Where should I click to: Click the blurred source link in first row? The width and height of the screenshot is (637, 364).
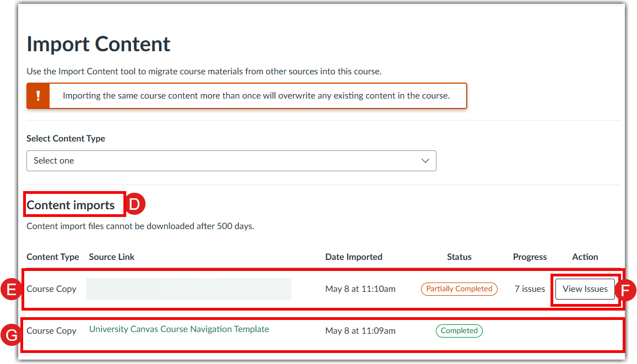click(x=188, y=289)
